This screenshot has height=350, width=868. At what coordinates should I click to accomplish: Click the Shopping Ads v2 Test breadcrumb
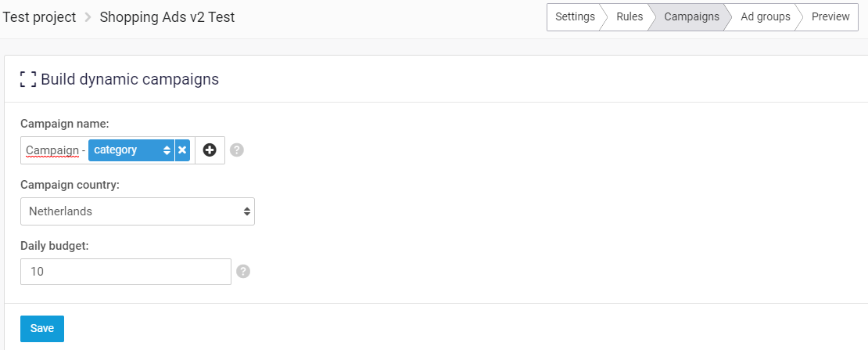pyautogui.click(x=167, y=17)
